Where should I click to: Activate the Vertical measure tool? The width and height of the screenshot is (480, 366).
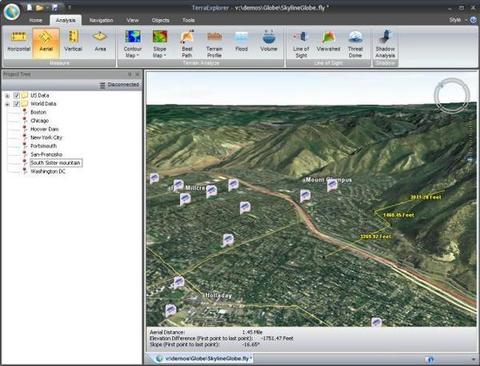[73, 42]
